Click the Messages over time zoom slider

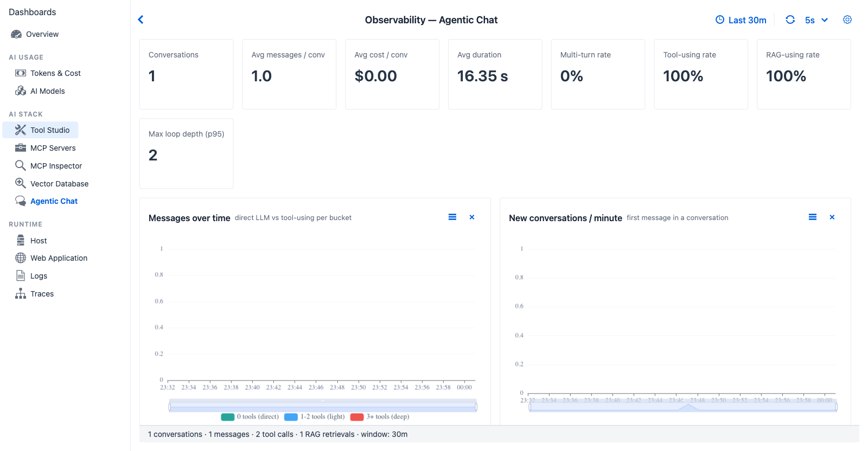pos(323,406)
